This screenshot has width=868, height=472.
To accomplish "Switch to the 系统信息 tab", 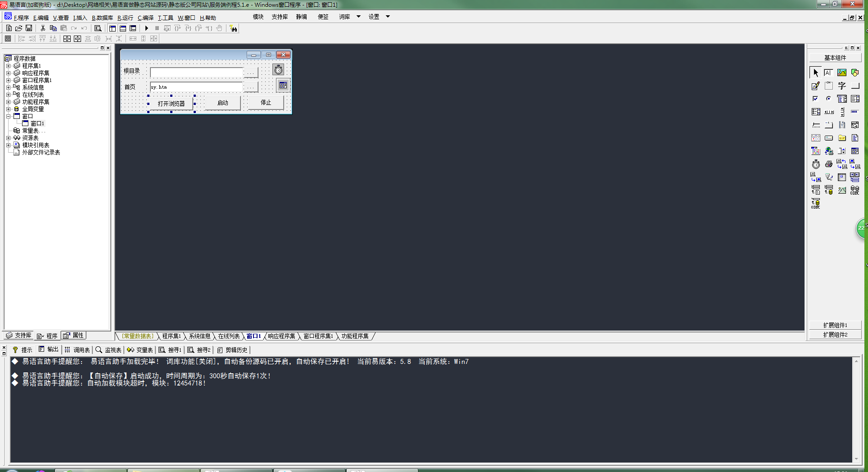I will (199, 336).
